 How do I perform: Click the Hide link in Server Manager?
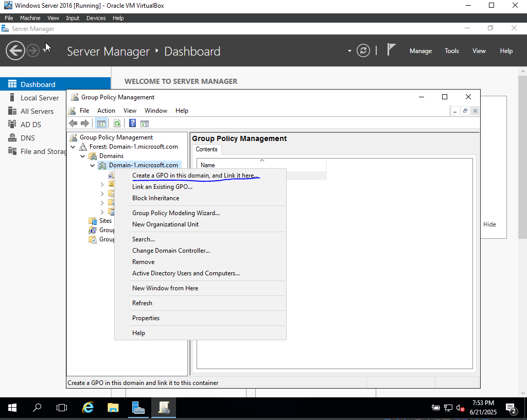coord(489,224)
